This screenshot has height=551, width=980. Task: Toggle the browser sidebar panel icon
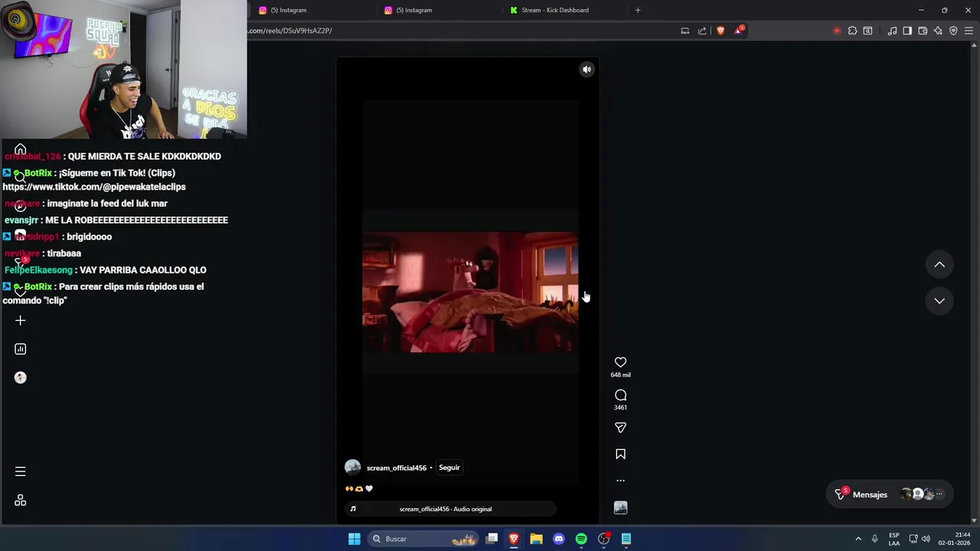click(x=907, y=31)
